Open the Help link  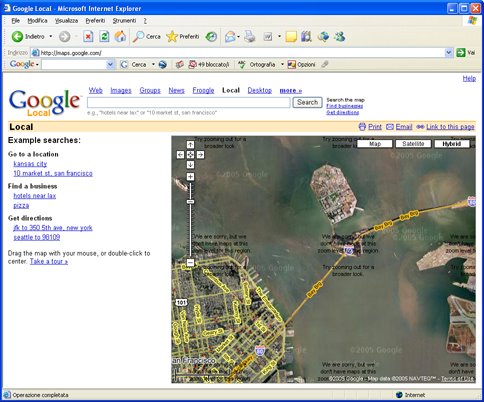click(469, 79)
